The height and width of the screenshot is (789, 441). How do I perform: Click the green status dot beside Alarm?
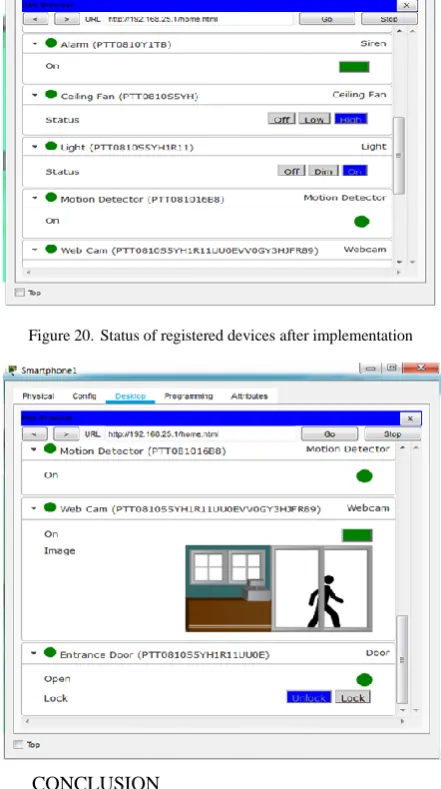(x=51, y=43)
